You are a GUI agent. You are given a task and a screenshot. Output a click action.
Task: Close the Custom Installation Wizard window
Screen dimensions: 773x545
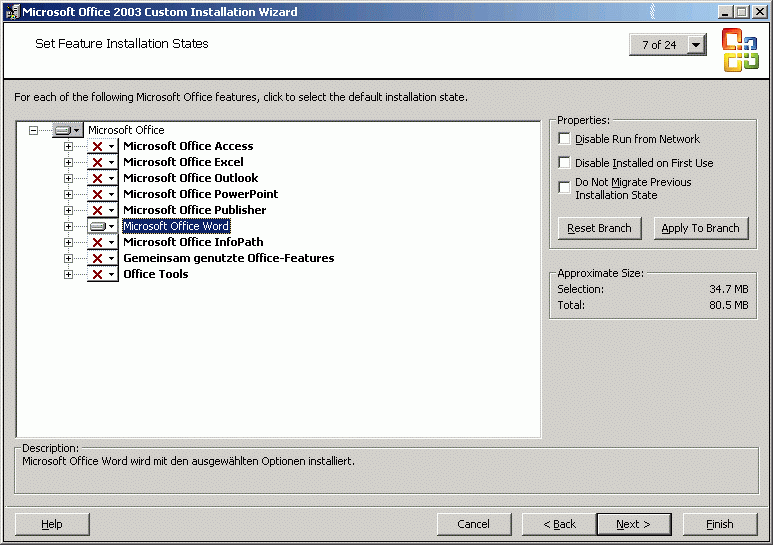[x=760, y=12]
